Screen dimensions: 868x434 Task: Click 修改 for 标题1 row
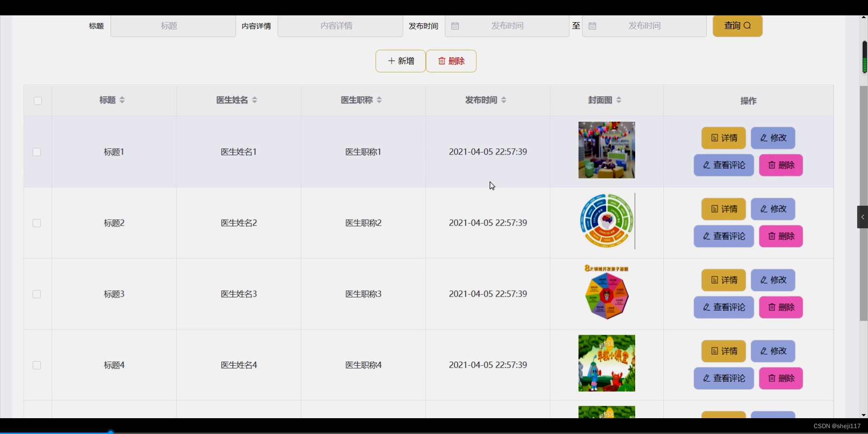click(x=773, y=138)
